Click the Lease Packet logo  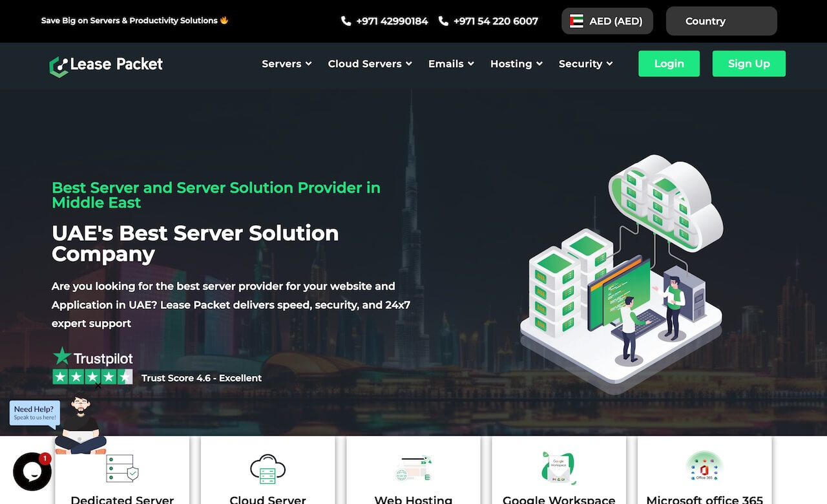pyautogui.click(x=106, y=65)
